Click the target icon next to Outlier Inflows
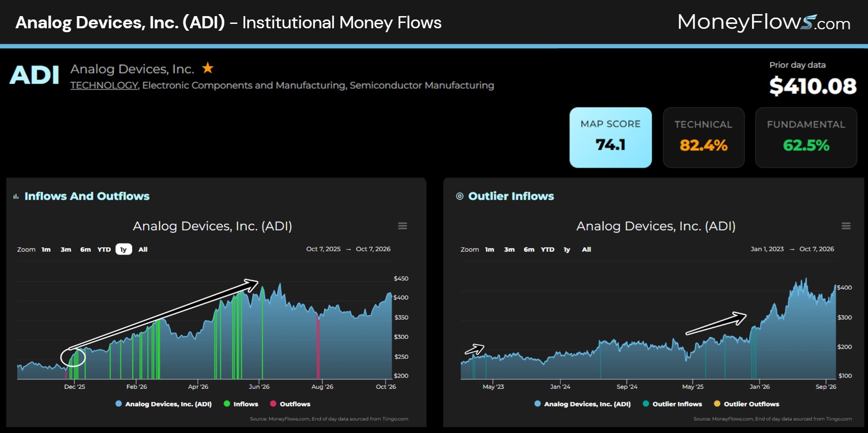Image resolution: width=868 pixels, height=433 pixels. tap(459, 196)
